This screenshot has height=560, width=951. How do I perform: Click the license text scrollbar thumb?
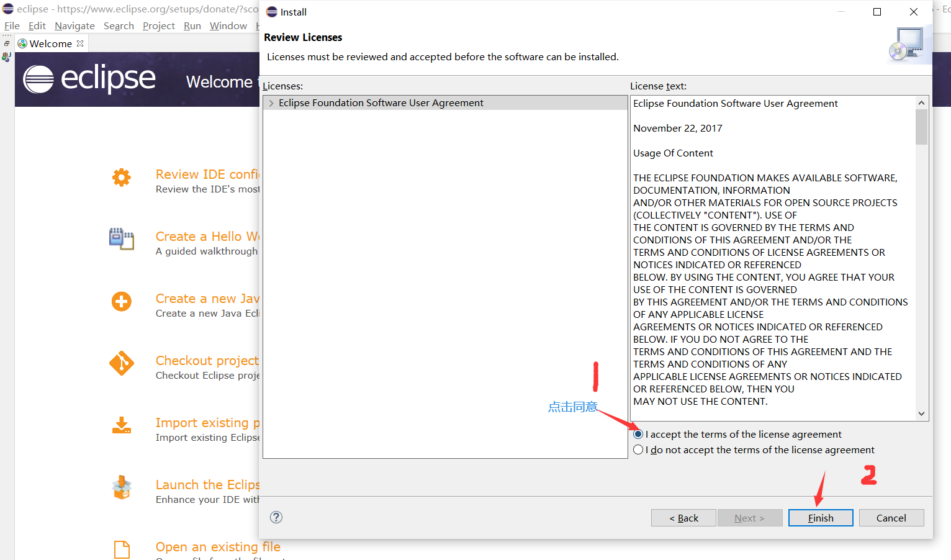tap(921, 127)
